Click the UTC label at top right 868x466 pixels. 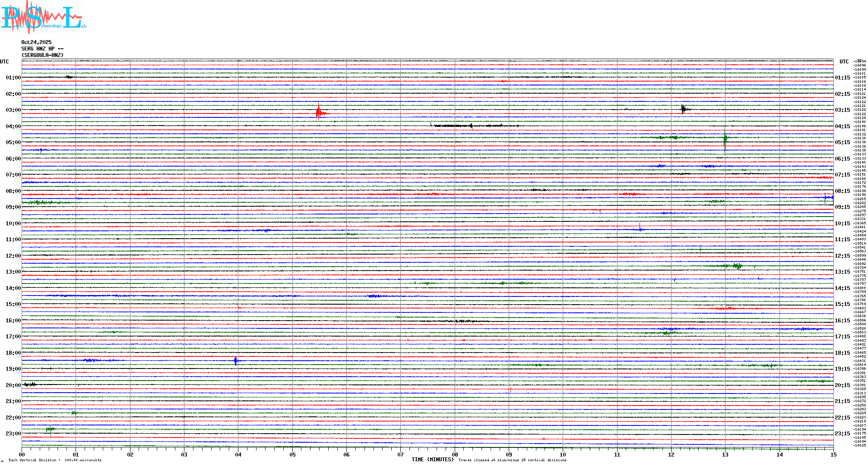coord(844,62)
